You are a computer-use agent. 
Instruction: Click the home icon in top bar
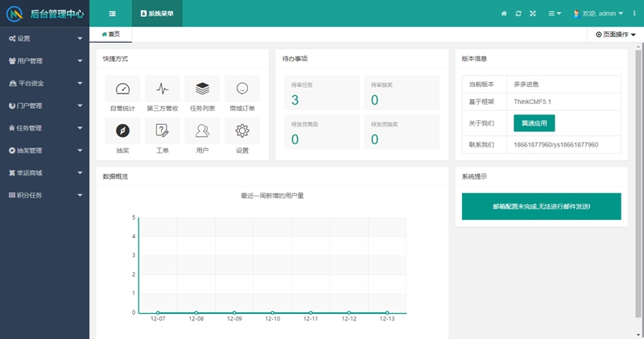[x=504, y=14]
